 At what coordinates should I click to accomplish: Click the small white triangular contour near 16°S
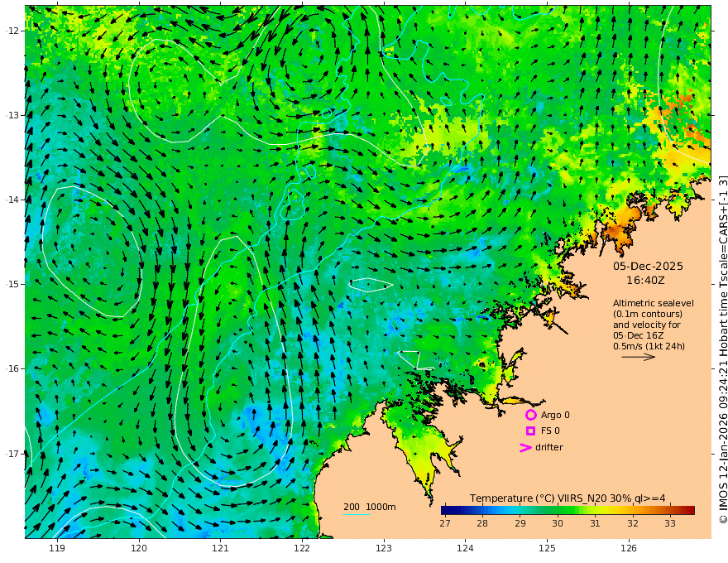click(x=414, y=360)
